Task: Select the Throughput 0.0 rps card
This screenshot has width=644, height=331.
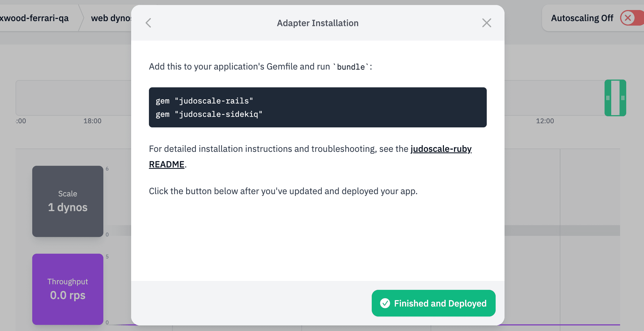Action: (x=68, y=289)
